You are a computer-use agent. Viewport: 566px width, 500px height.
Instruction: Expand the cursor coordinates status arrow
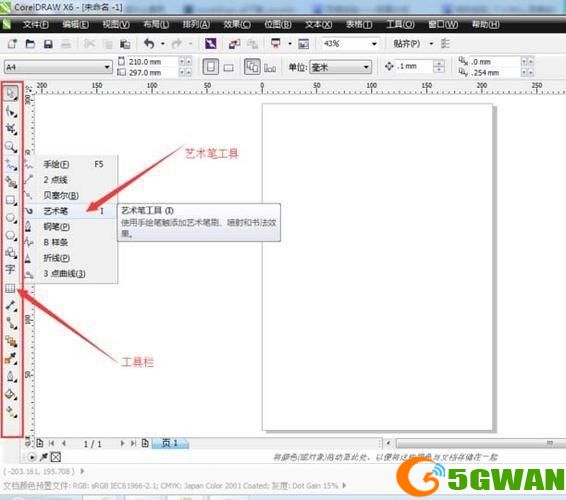point(82,471)
